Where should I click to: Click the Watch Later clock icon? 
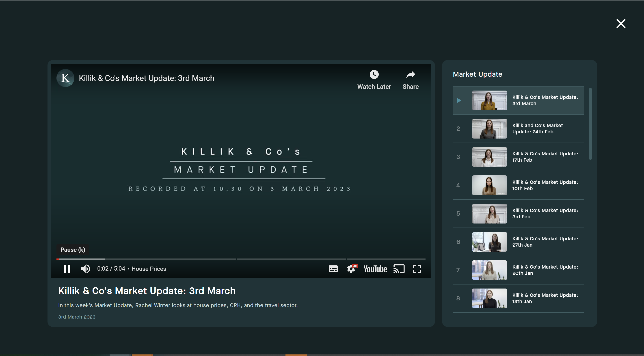(x=374, y=75)
